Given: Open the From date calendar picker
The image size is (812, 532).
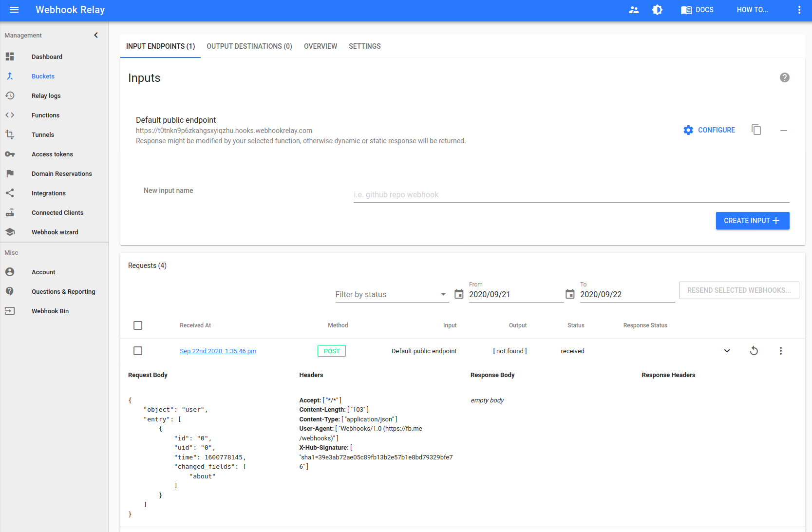Looking at the screenshot, I should pyautogui.click(x=459, y=294).
